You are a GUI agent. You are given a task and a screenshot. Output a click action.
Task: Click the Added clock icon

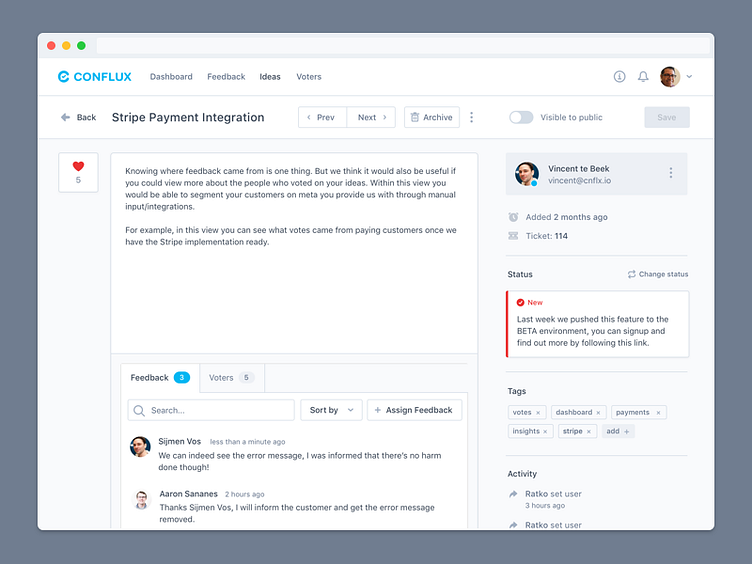(513, 217)
